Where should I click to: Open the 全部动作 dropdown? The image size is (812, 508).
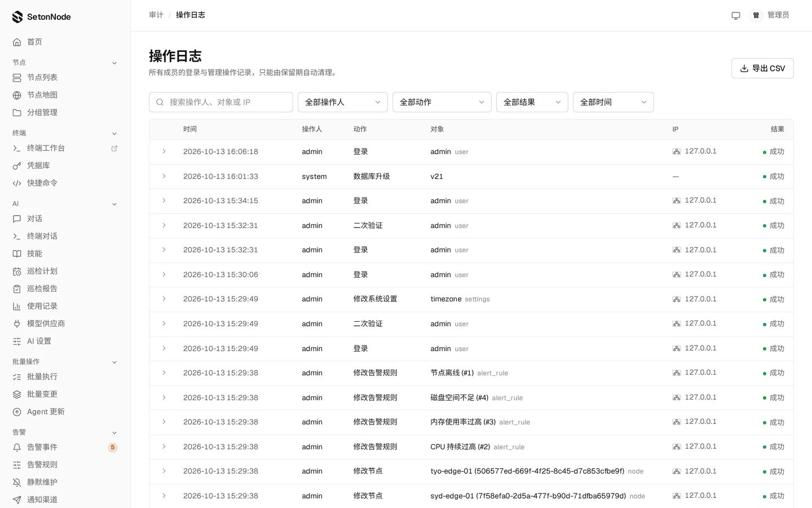pos(442,102)
